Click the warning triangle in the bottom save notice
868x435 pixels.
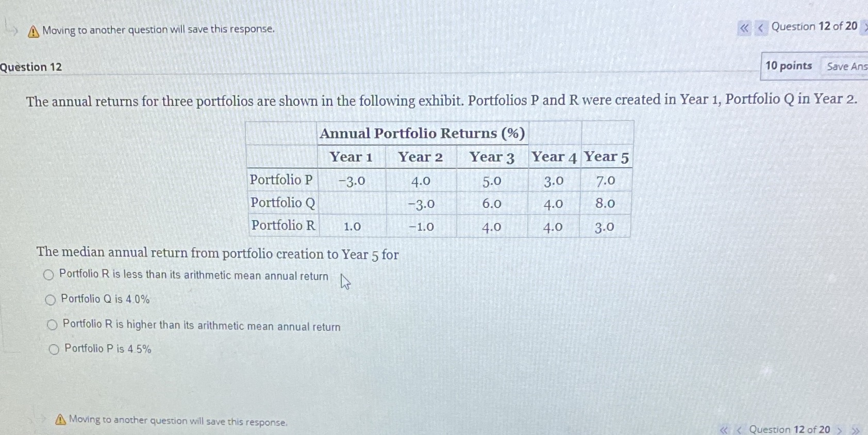click(60, 420)
